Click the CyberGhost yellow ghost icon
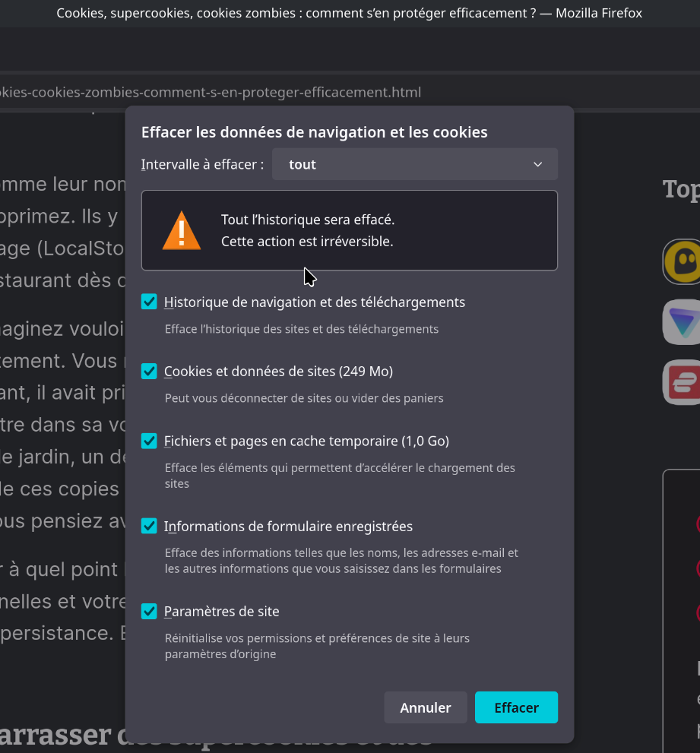Viewport: 700px width, 753px height. click(682, 262)
